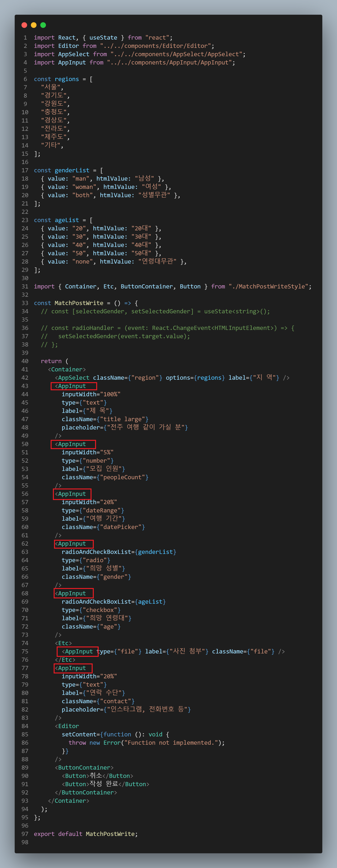Screen dimensions: 337x868
Task: Click the "연락 수단" label string
Action: 104,693
